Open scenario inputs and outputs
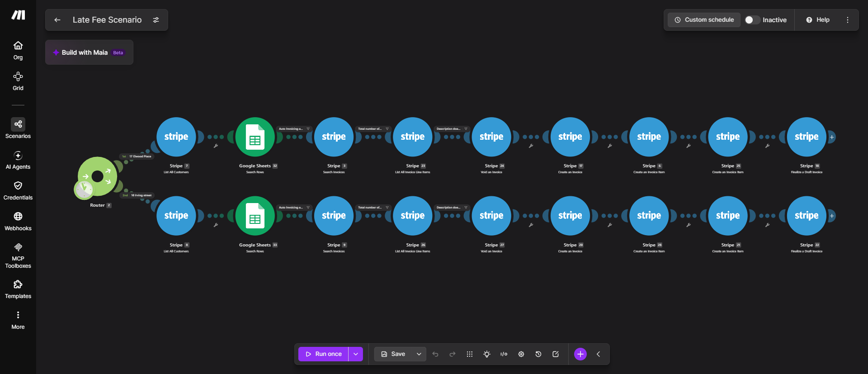 pyautogui.click(x=504, y=354)
